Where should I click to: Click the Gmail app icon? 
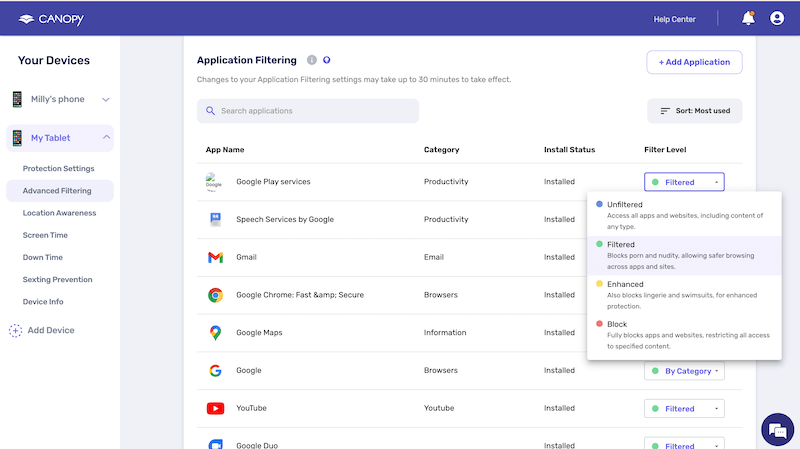[x=215, y=257]
